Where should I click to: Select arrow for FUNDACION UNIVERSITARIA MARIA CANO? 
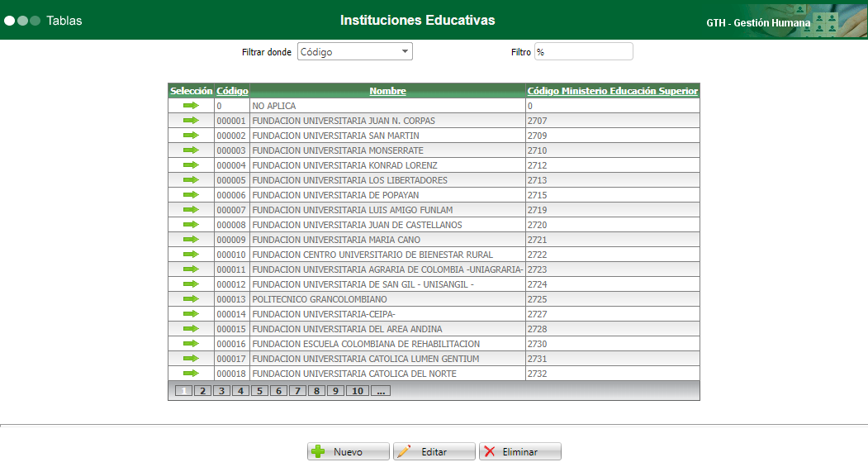tap(191, 240)
